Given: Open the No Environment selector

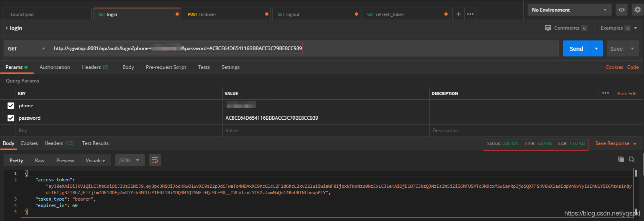Looking at the screenshot, I should [x=569, y=10].
